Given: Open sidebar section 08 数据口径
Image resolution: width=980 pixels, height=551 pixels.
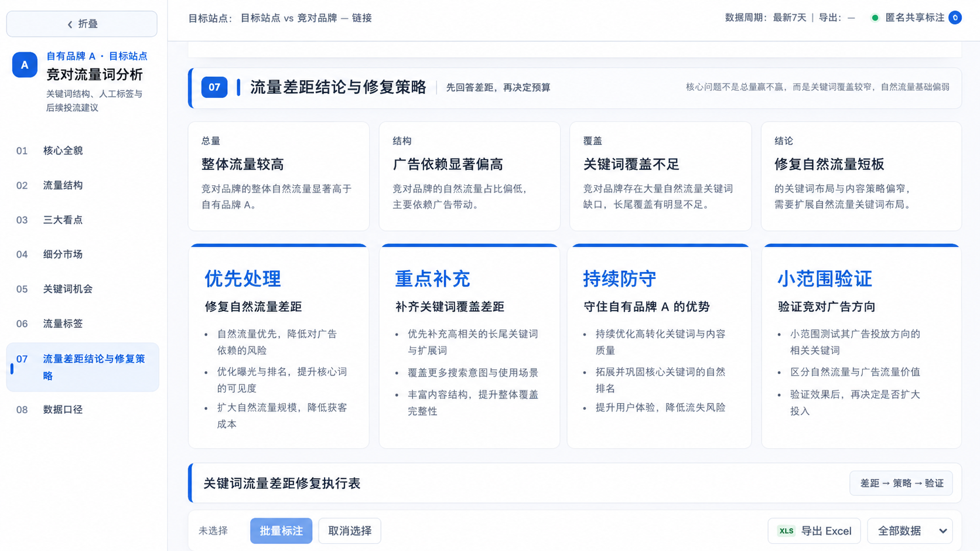Looking at the screenshot, I should coord(82,410).
